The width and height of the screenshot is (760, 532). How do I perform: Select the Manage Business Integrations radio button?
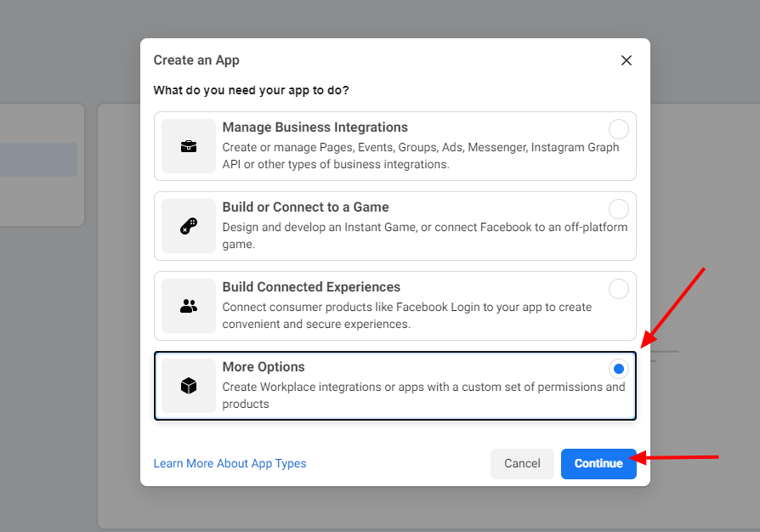pyautogui.click(x=619, y=129)
